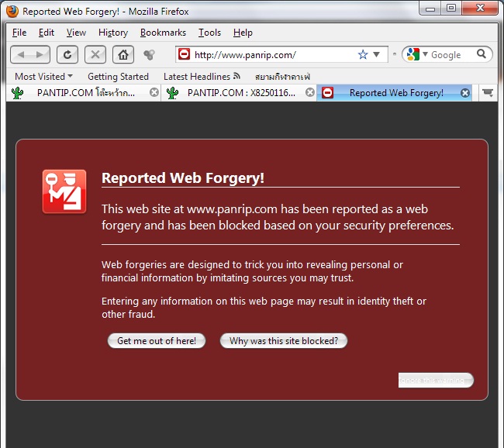Open the File menu
The width and height of the screenshot is (504, 448).
19,33
